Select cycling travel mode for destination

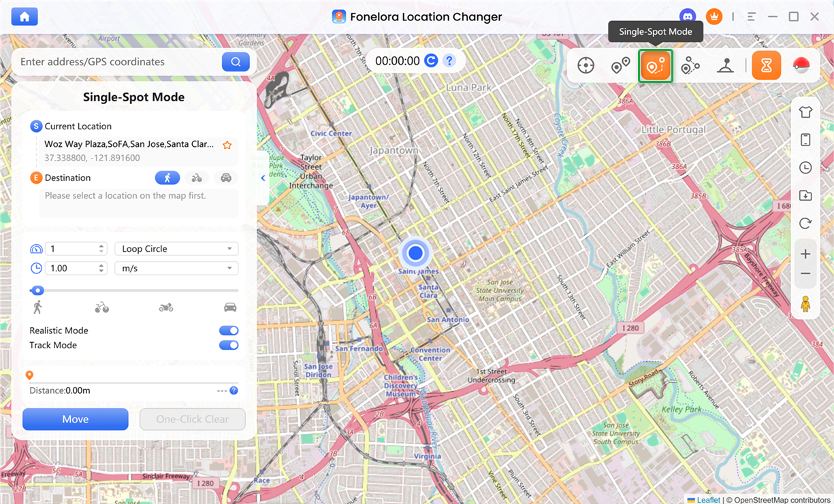[x=197, y=178]
